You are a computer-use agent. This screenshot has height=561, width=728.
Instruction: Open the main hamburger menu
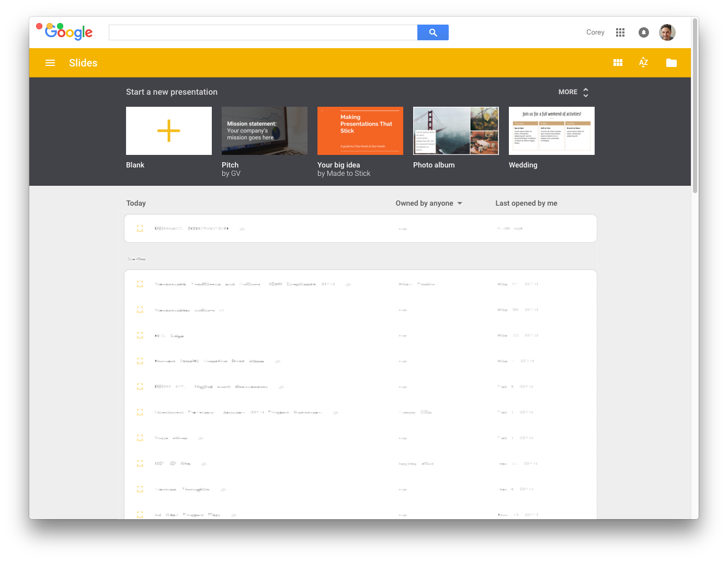(50, 63)
